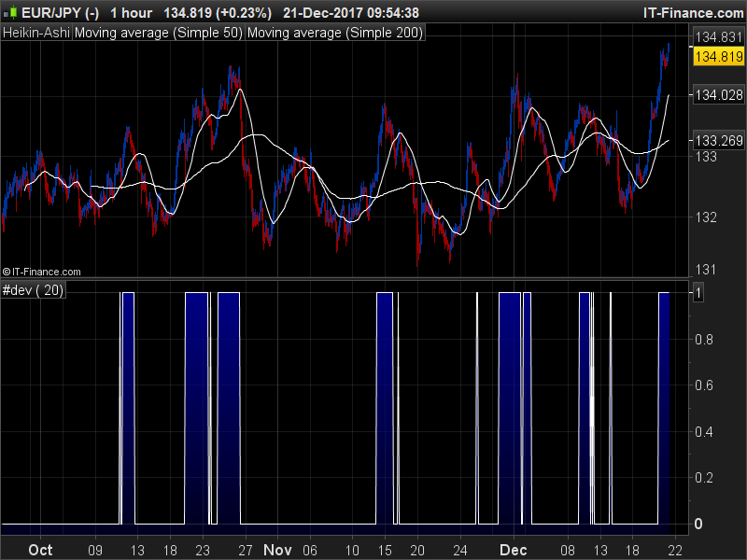Click the 0.4 level on #dev axis
This screenshot has height=560, width=747.
click(x=704, y=432)
